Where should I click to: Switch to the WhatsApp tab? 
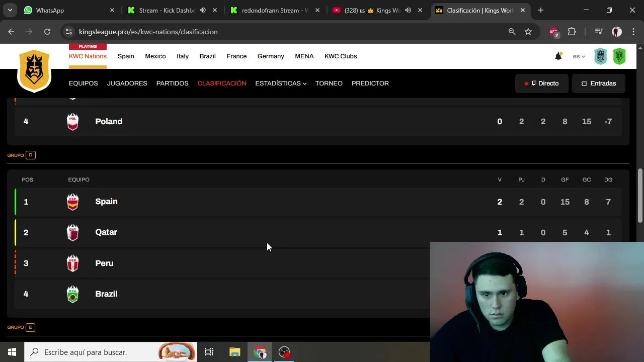pyautogui.click(x=68, y=10)
